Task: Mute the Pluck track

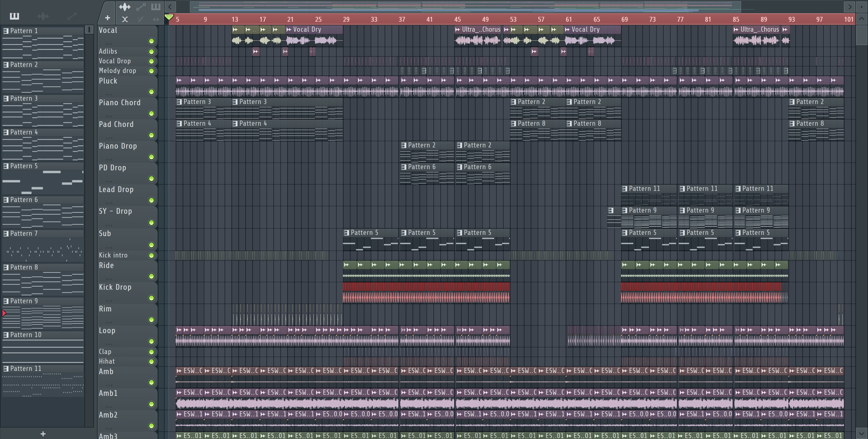Action: (x=152, y=92)
